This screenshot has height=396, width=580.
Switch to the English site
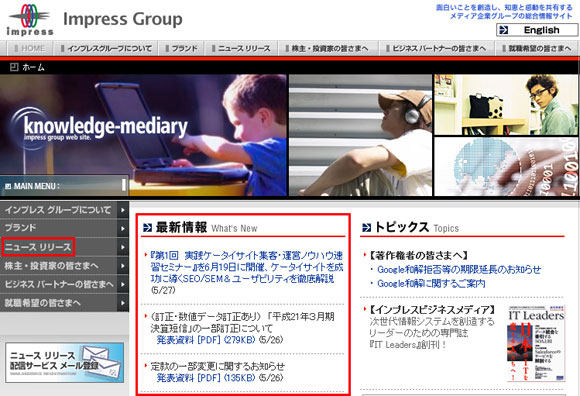pyautogui.click(x=537, y=30)
